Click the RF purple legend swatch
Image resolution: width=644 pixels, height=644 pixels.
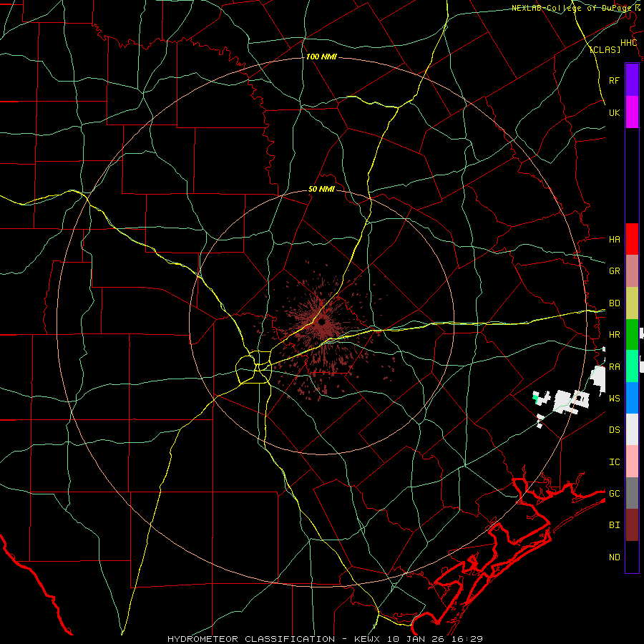coord(632,80)
